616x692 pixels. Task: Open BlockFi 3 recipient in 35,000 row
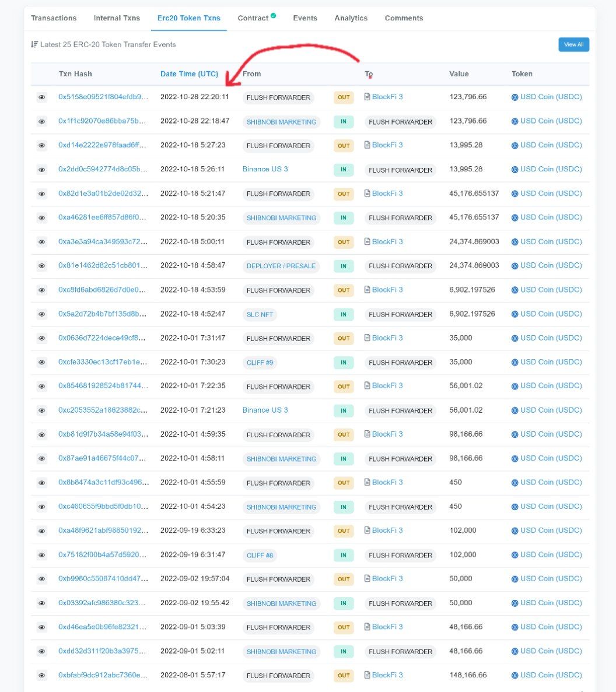click(387, 338)
